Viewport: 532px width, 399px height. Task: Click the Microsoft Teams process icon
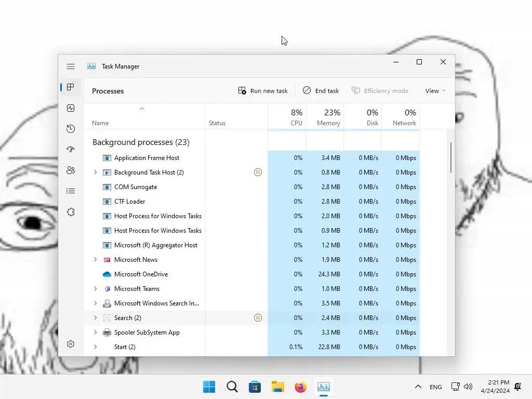coord(107,289)
